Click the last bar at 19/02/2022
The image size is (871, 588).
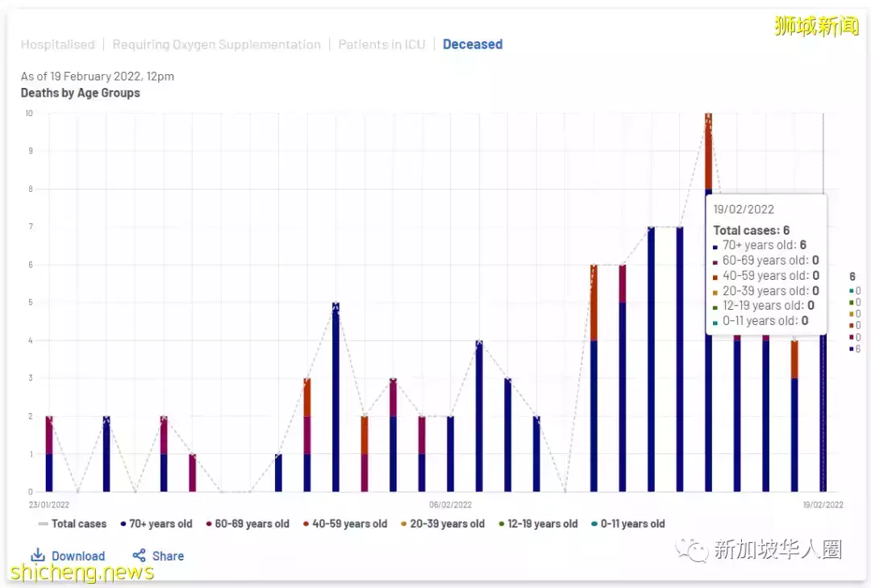823,419
